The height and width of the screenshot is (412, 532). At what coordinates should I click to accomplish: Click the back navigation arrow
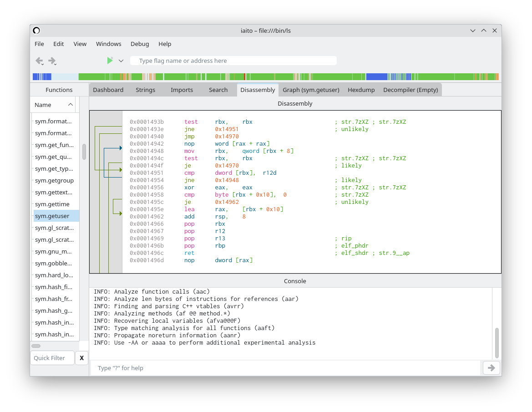(x=39, y=61)
